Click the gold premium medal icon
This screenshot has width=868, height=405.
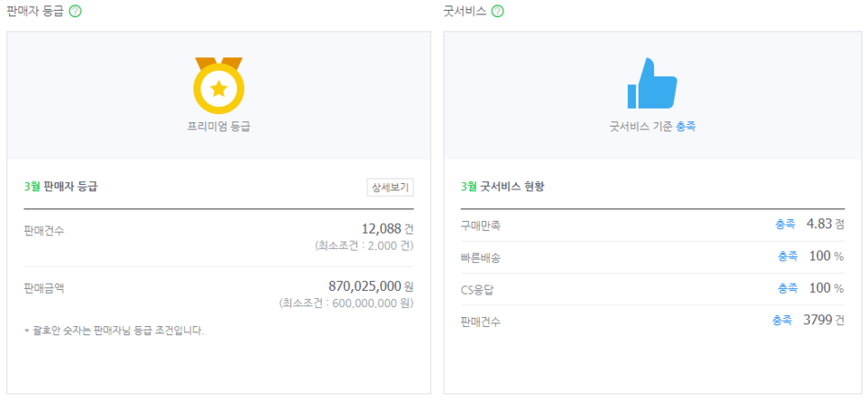tap(218, 85)
